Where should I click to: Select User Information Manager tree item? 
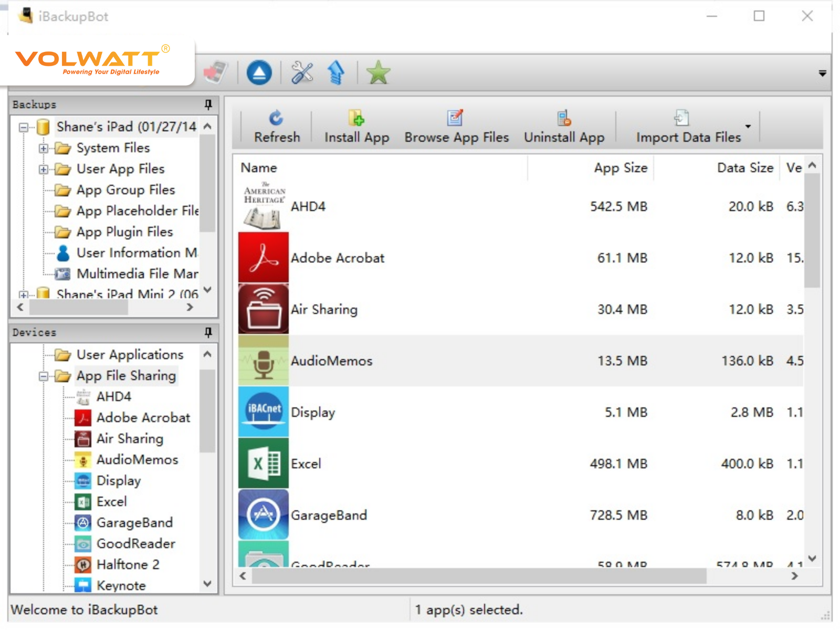click(136, 253)
